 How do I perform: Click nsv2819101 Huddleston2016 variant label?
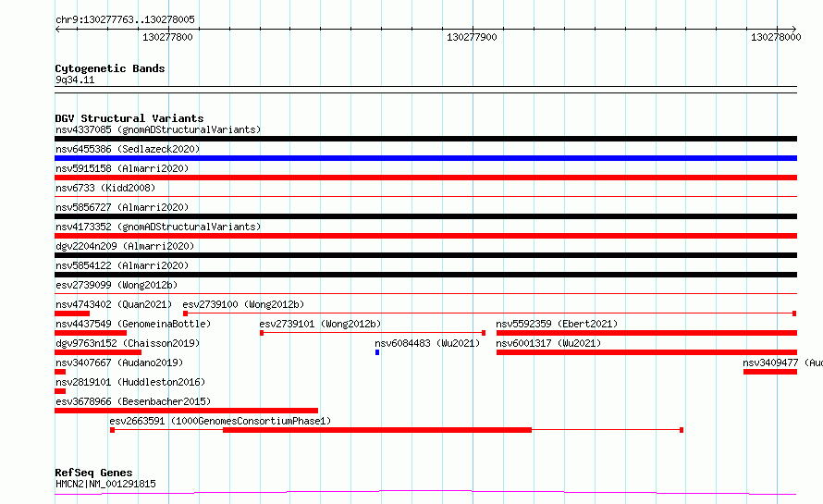pyautogui.click(x=130, y=382)
